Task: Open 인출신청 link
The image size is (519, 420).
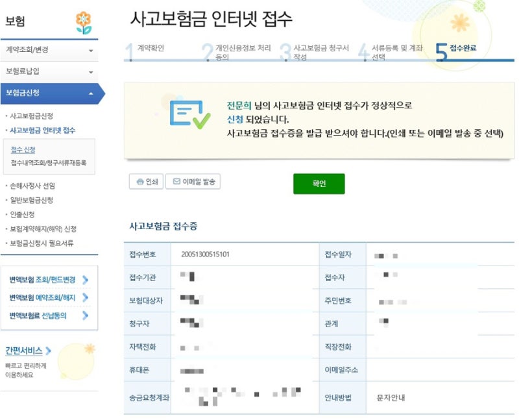Action: point(22,214)
